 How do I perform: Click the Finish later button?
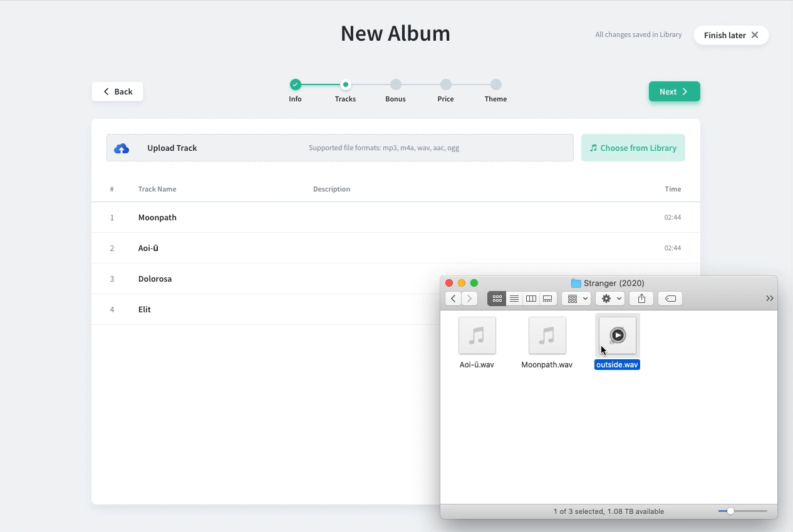pyautogui.click(x=731, y=35)
